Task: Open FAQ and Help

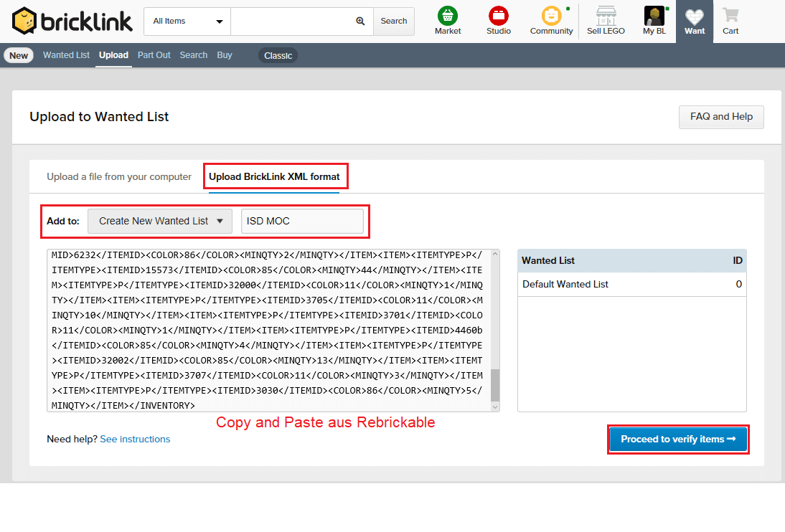Action: tap(721, 117)
